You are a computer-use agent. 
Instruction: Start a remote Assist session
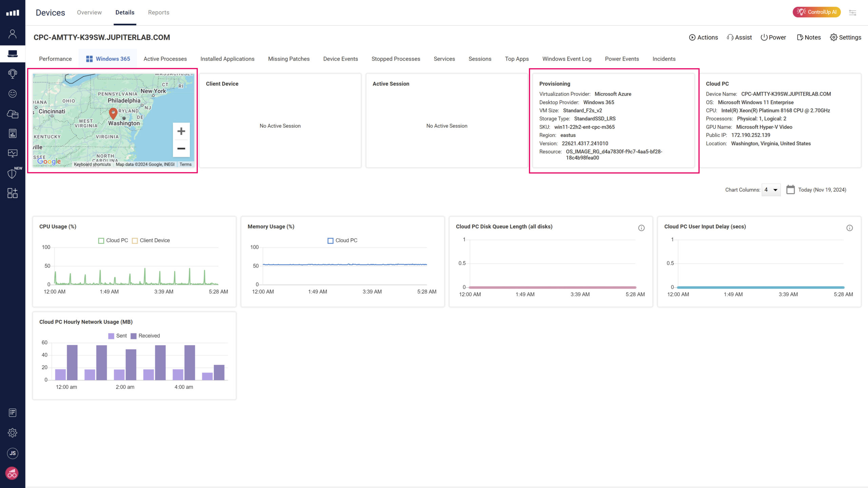pyautogui.click(x=739, y=37)
